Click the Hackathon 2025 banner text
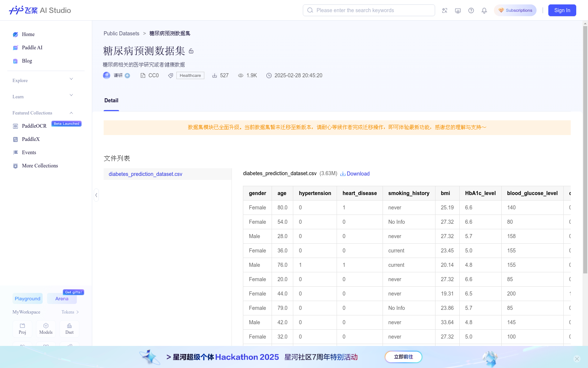The height and width of the screenshot is (368, 588). pos(247,357)
